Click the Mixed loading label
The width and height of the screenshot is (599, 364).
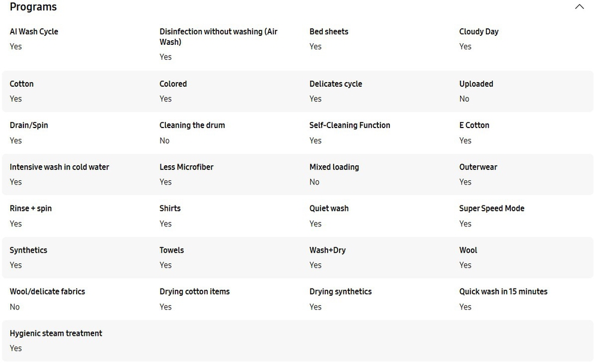click(334, 167)
